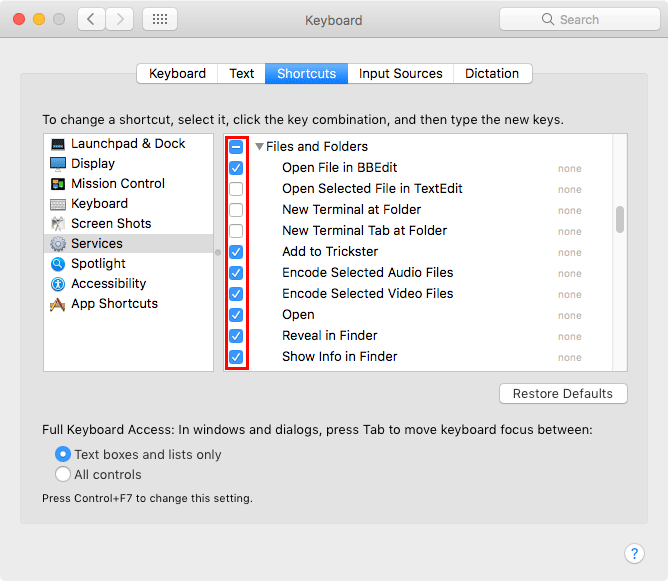Select Open File in BBEdit row
This screenshot has width=668, height=581.
(x=418, y=168)
